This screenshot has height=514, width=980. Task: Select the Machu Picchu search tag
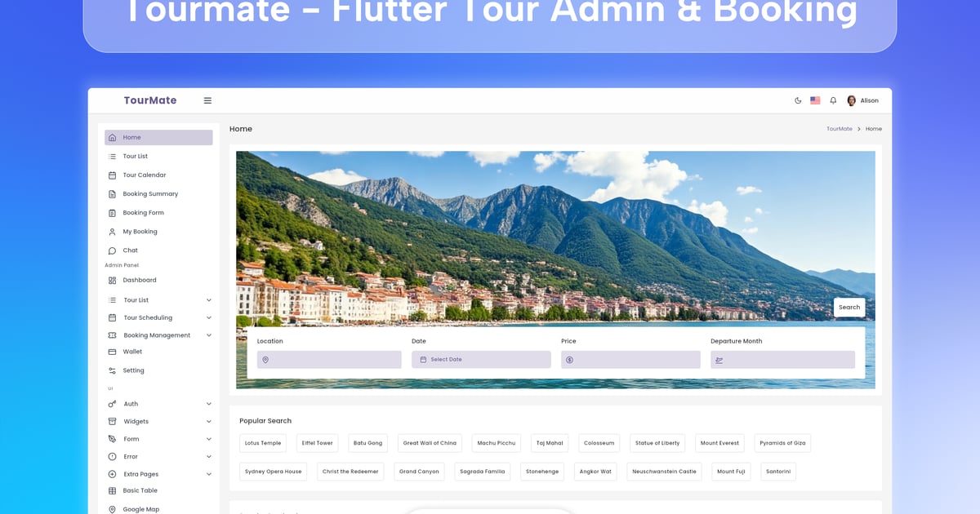point(497,443)
